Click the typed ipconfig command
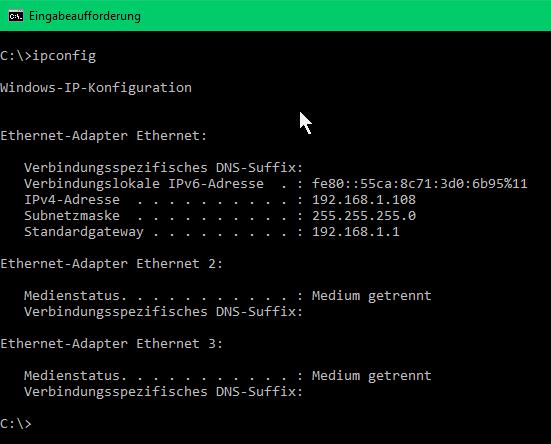The image size is (551, 444). [x=64, y=56]
